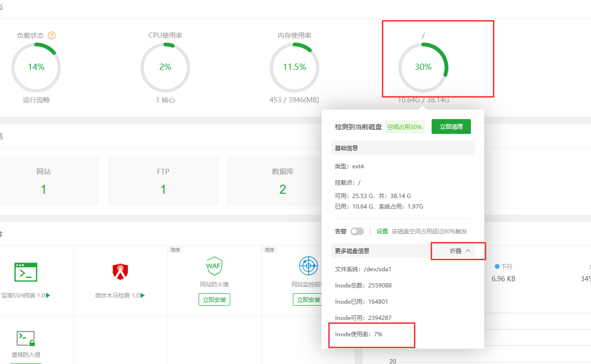Screen dimensions: 591x364
Task: Click the 下行 traffic legend
Action: [503, 266]
